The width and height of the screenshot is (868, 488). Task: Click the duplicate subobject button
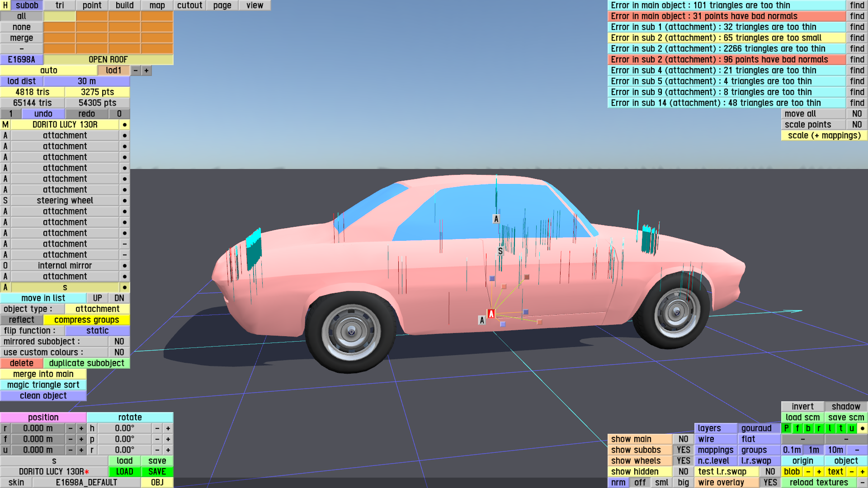pyautogui.click(x=86, y=363)
